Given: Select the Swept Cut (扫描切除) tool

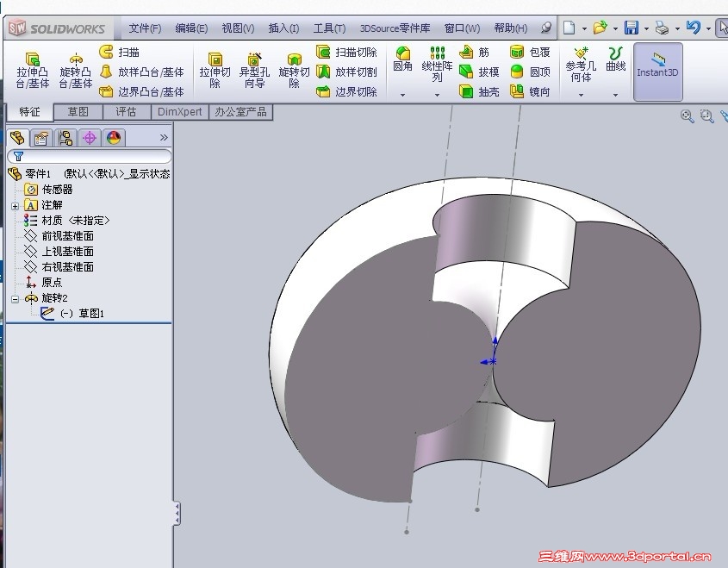Looking at the screenshot, I should click(x=346, y=52).
